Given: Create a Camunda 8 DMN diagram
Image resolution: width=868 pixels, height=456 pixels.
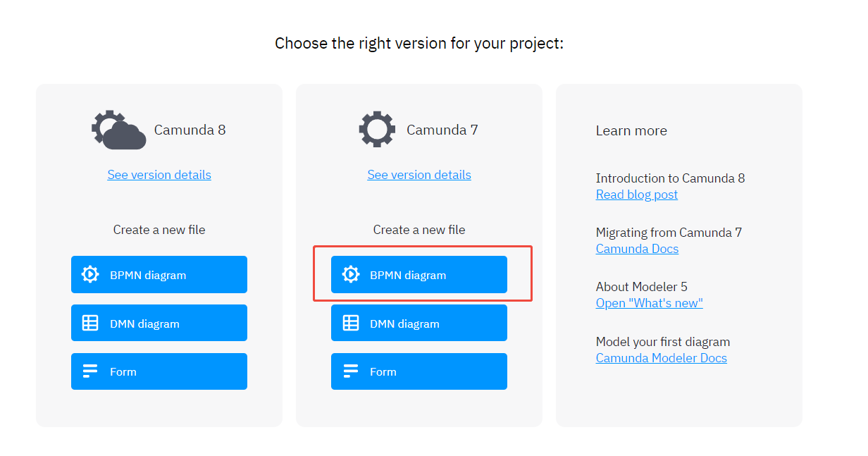Looking at the screenshot, I should tap(159, 323).
